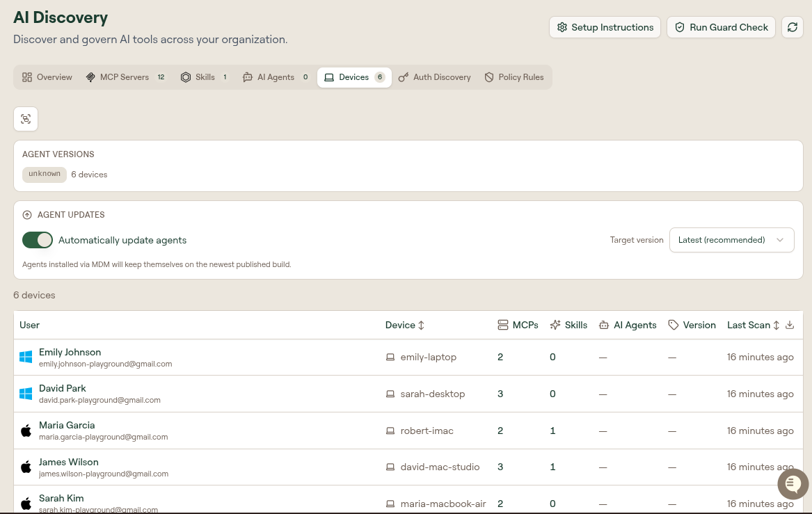Screen dimensions: 812x514
Task: Click laptop icon next to maria-macbook-air
Action: [x=390, y=504]
